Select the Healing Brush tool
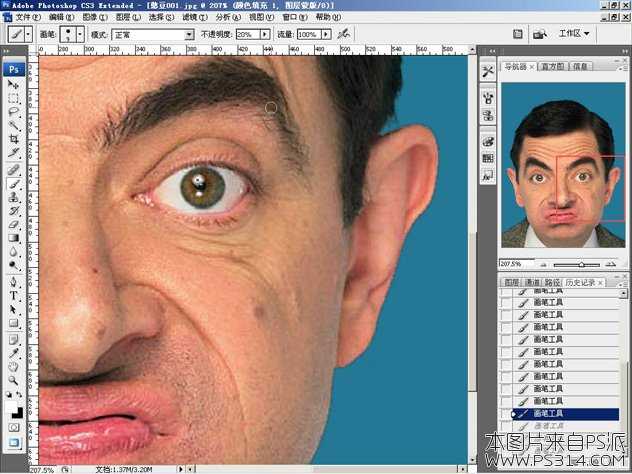The width and height of the screenshot is (632, 474). click(14, 170)
